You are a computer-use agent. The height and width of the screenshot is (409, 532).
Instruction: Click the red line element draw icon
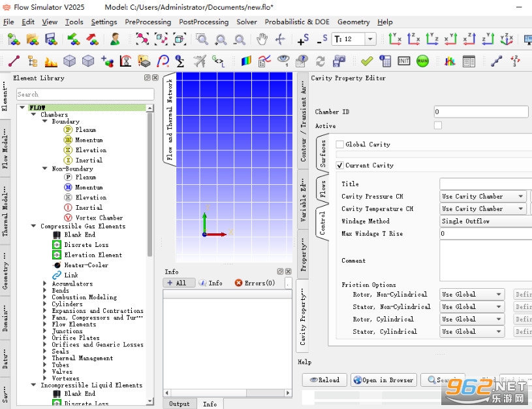point(14,61)
